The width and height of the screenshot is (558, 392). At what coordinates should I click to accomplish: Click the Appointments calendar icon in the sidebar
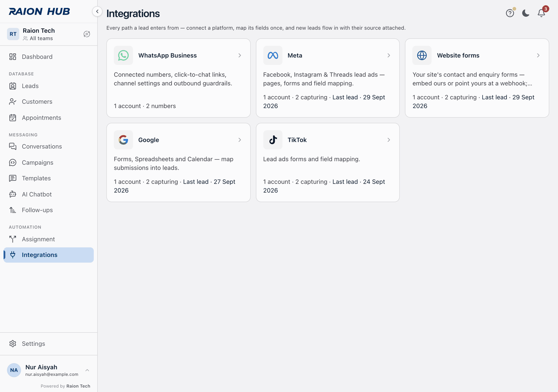(x=13, y=118)
